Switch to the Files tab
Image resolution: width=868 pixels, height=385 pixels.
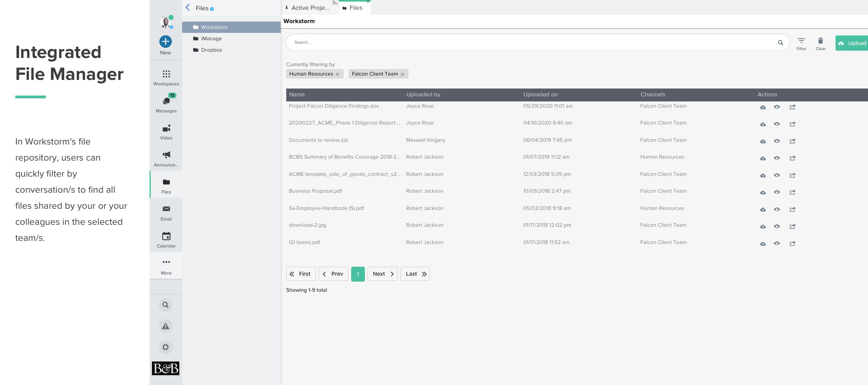pyautogui.click(x=355, y=8)
